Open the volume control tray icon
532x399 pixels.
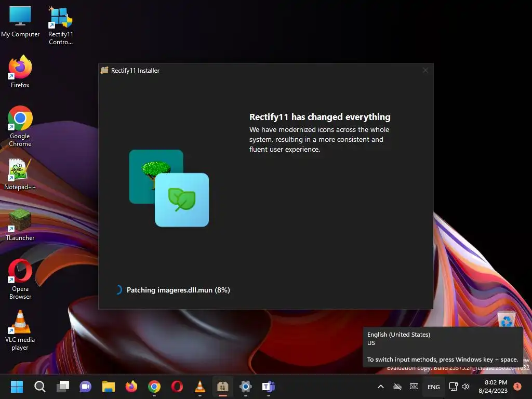pos(465,387)
